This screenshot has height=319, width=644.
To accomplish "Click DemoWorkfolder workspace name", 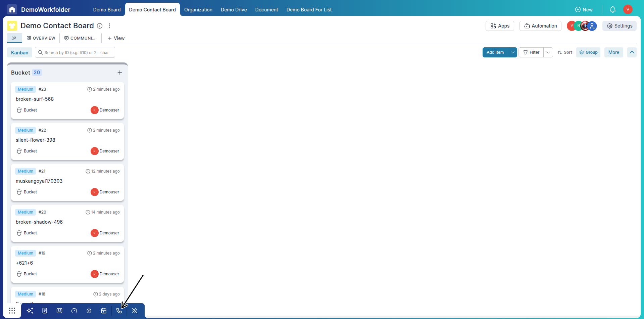I will coord(46,10).
